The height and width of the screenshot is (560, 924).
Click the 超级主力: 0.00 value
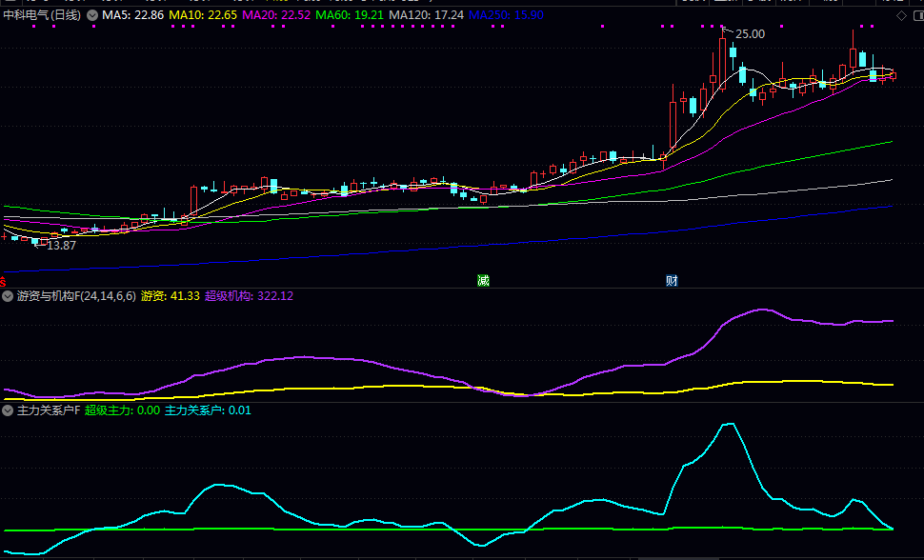pos(122,410)
